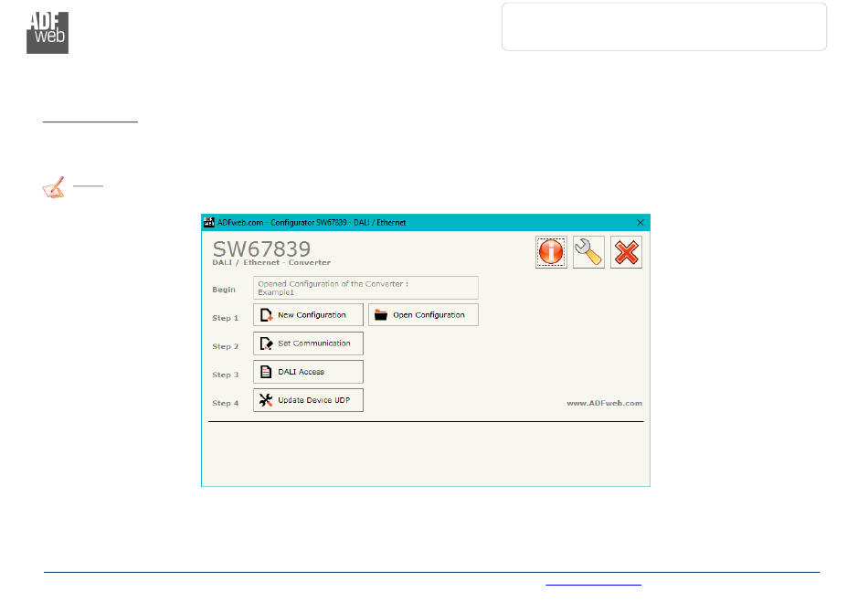
Task: Click the 'Step 1' label
Action: pos(226,318)
